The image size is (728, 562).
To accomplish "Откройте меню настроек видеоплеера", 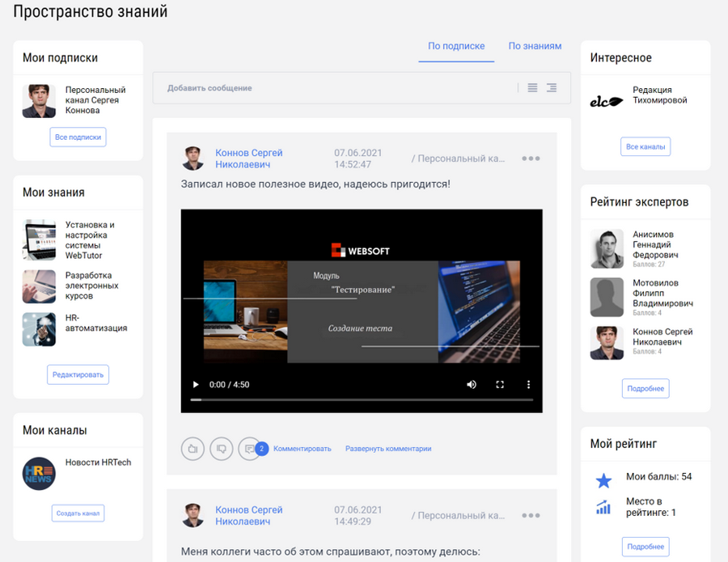I will point(528,385).
